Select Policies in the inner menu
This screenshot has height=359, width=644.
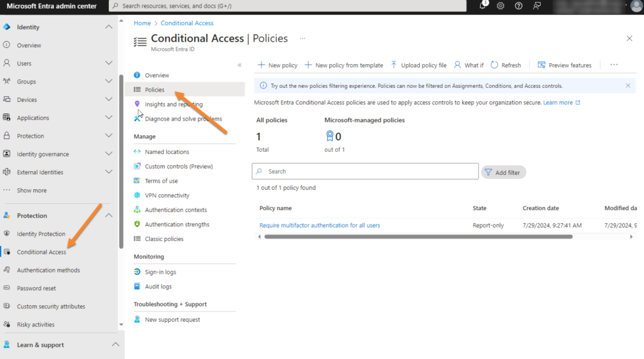[x=185, y=90]
